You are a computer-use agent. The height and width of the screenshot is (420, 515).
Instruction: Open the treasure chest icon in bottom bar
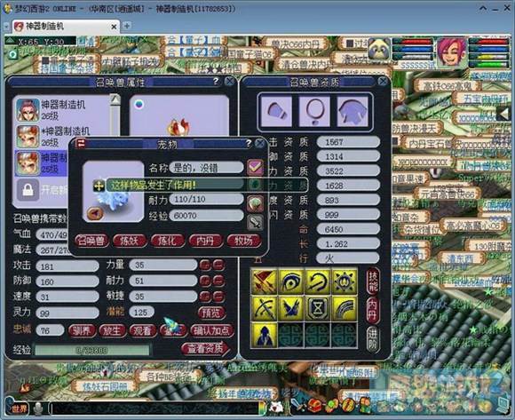pyautogui.click(x=314, y=406)
